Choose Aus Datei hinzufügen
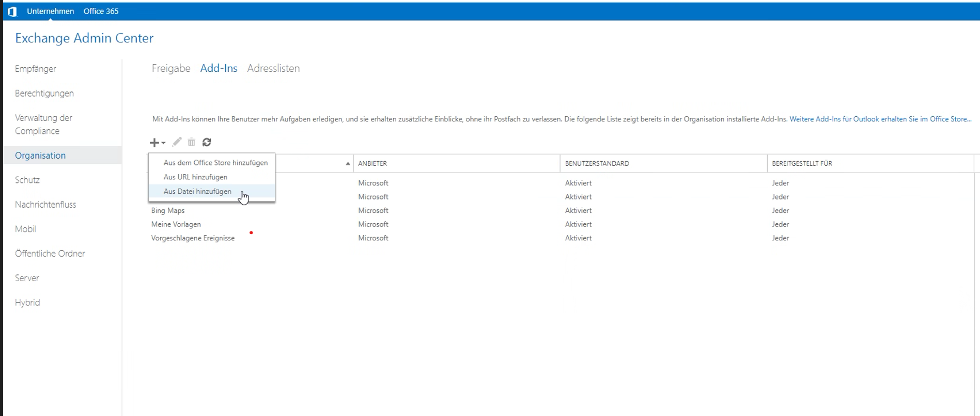 point(212,192)
